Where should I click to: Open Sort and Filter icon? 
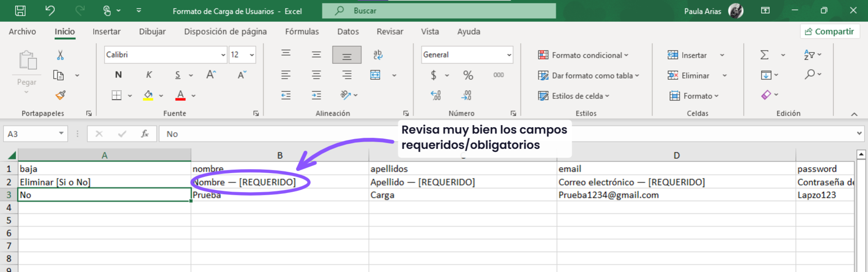pyautogui.click(x=809, y=55)
